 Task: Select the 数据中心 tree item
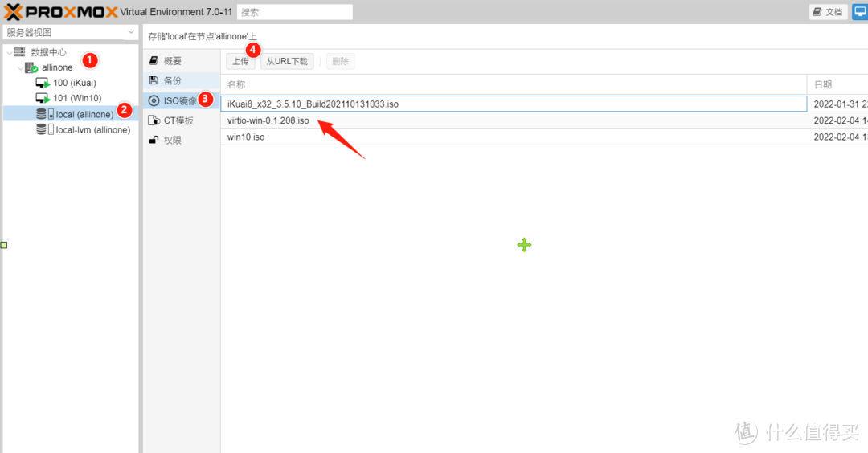49,52
